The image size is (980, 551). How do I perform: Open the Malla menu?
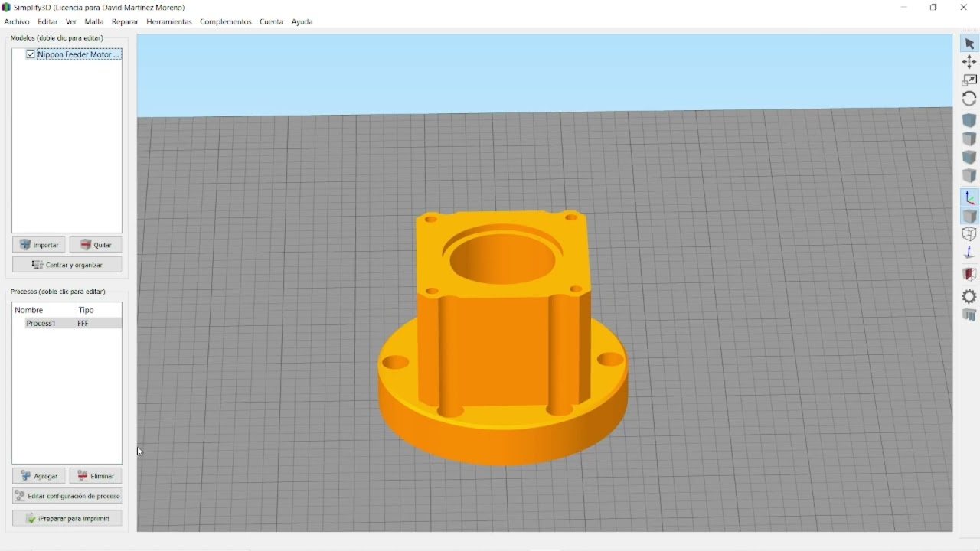click(x=94, y=22)
